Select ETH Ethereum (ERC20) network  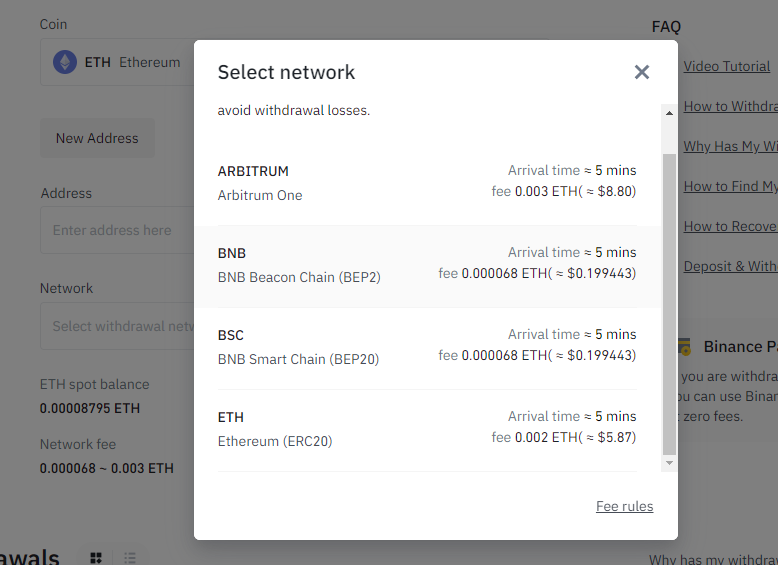pyautogui.click(x=427, y=429)
